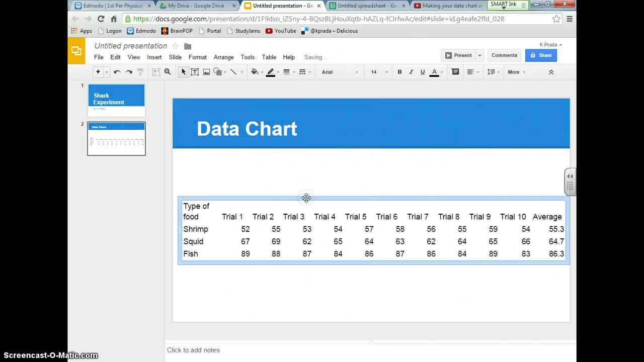
Task: Open the Edit menu
Action: tap(115, 57)
